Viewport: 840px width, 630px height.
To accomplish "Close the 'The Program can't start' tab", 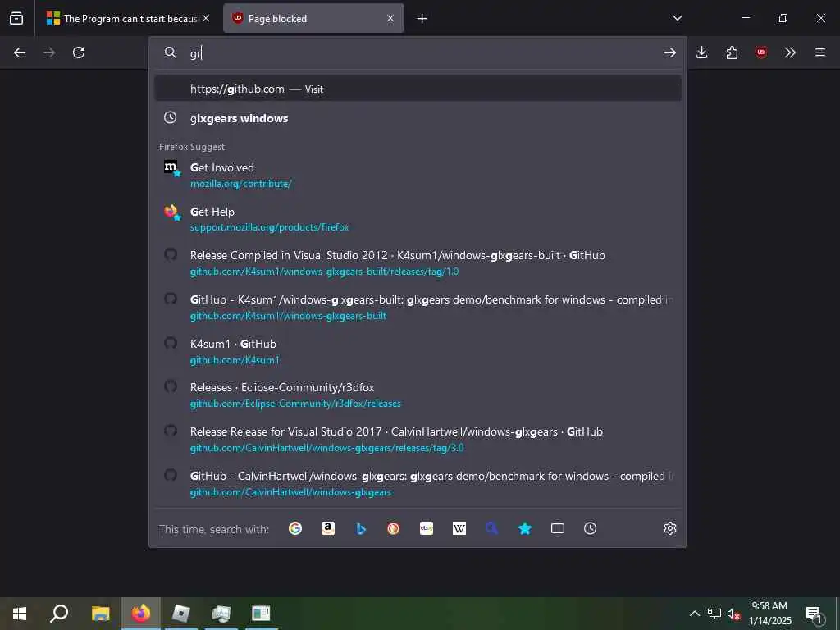I will click(x=206, y=18).
